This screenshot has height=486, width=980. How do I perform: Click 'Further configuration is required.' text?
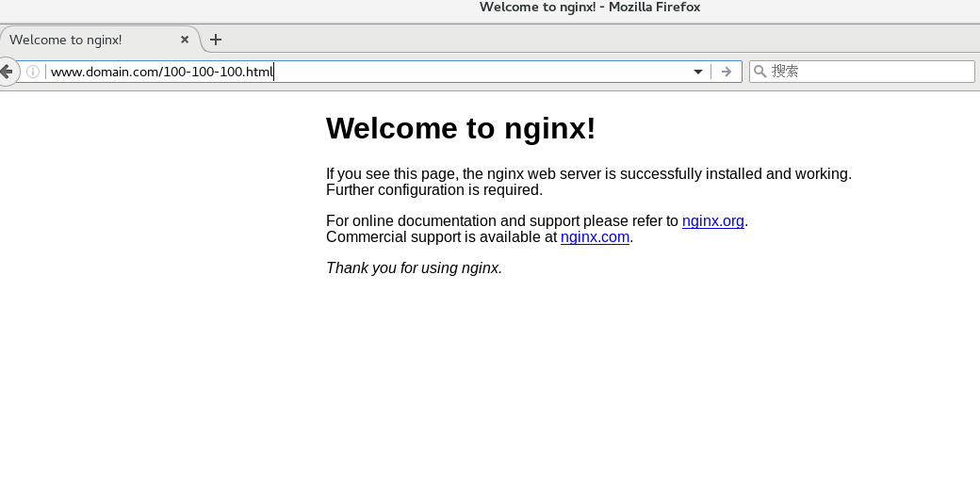pos(434,190)
